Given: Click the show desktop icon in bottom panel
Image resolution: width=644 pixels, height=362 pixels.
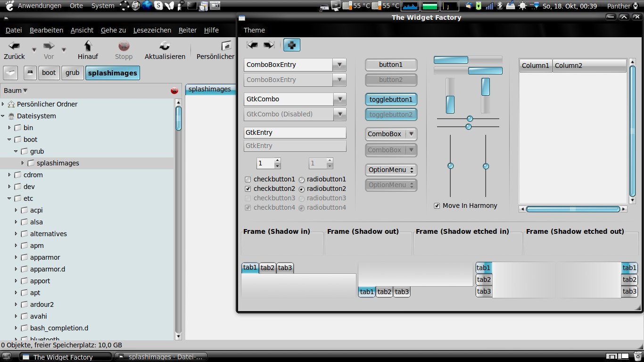Looking at the screenshot, I should tap(7, 357).
